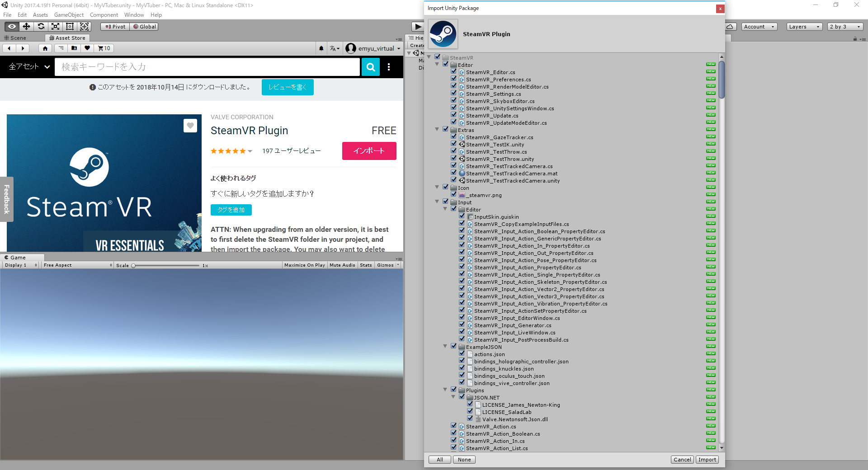Collapse the Input folder in the package tree

click(x=437, y=201)
